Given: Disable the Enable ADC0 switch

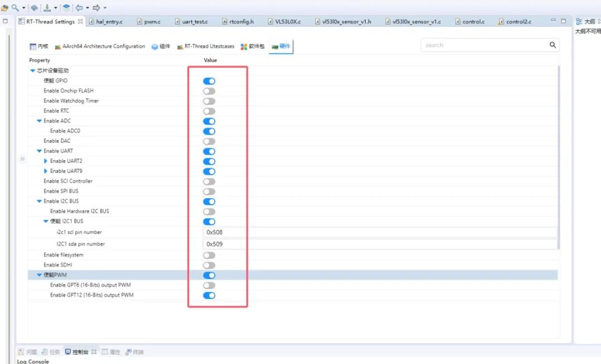Looking at the screenshot, I should click(x=209, y=131).
